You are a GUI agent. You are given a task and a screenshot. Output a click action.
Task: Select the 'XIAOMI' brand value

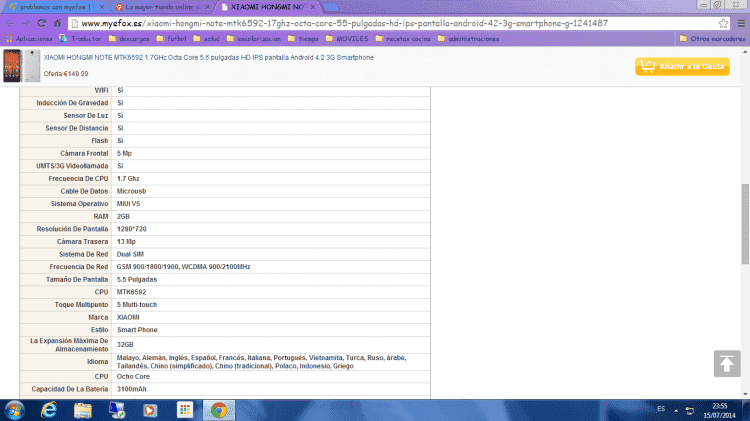click(x=128, y=317)
